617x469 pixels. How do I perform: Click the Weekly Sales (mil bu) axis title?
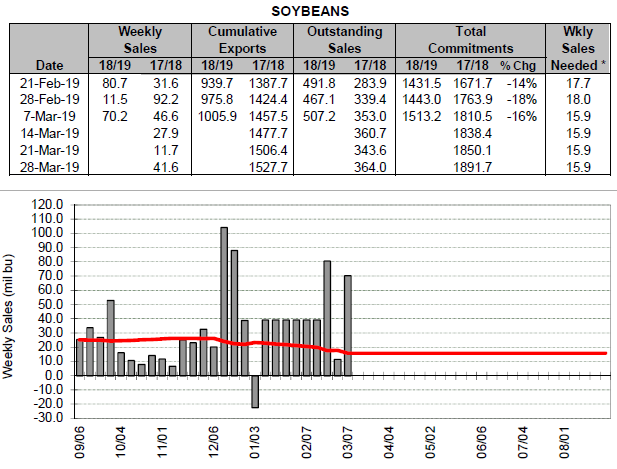pyautogui.click(x=12, y=322)
